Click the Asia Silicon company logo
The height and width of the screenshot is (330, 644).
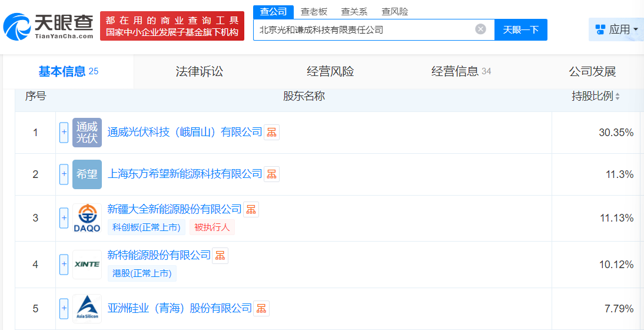click(87, 309)
